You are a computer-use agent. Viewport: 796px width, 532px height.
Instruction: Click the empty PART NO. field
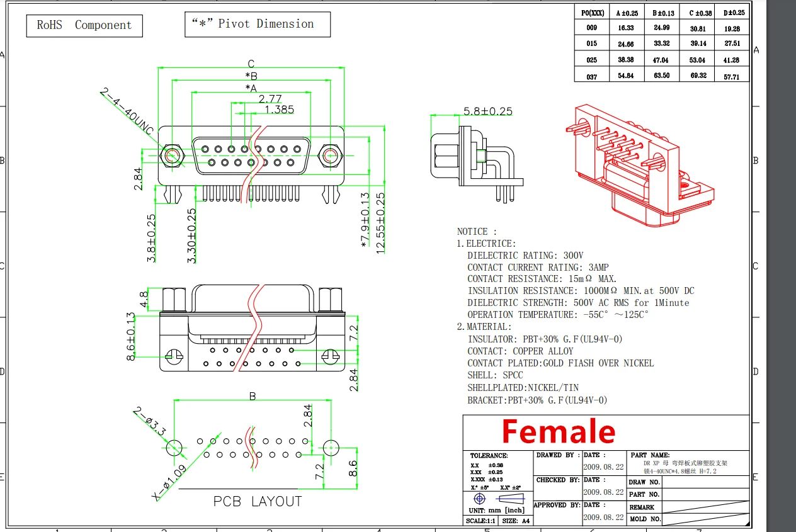point(705,494)
